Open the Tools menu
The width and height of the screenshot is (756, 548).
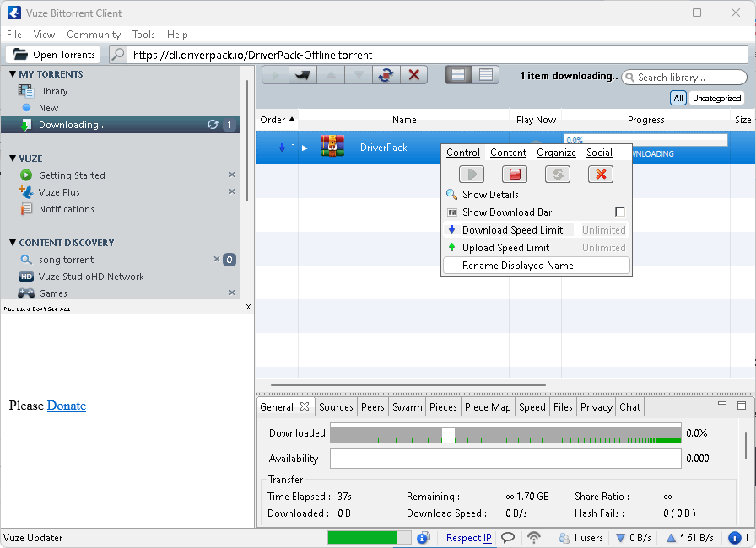143,35
